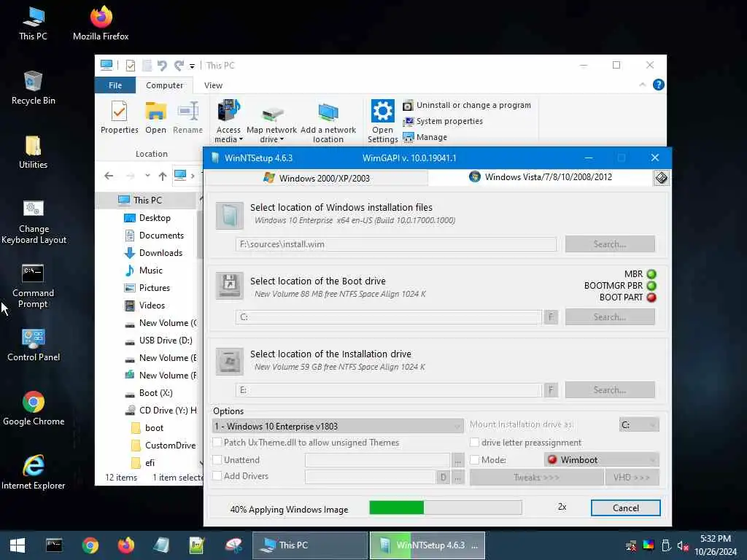This screenshot has width=747, height=560.
Task: Click Chrome icon on the taskbar
Action: tap(90, 545)
